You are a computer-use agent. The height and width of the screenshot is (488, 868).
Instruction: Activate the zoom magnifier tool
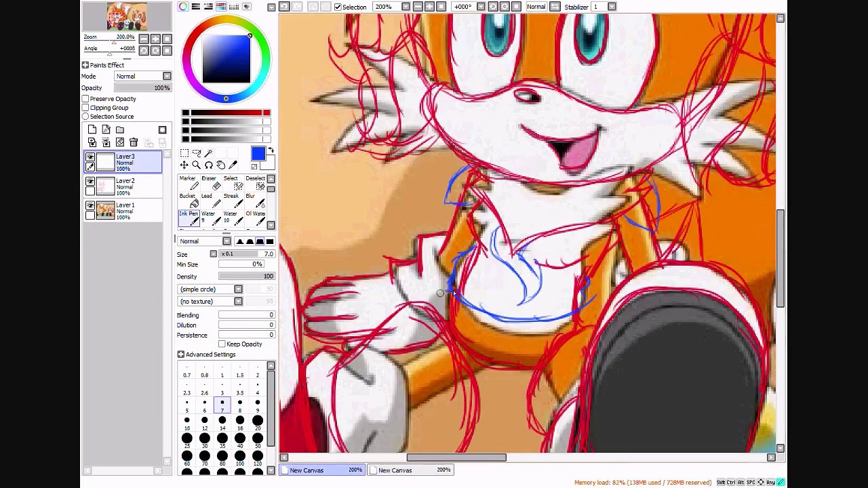click(x=196, y=165)
